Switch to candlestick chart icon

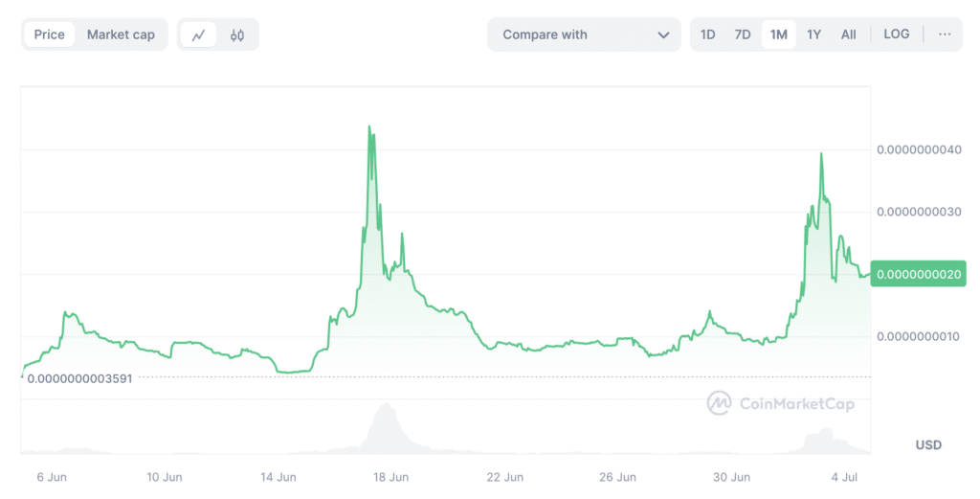237,34
